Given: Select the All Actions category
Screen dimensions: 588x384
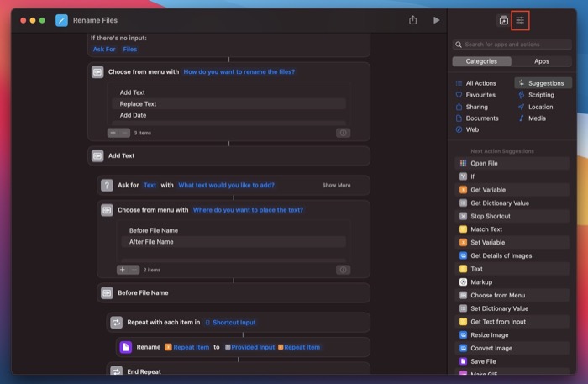Looking at the screenshot, I should [476, 83].
